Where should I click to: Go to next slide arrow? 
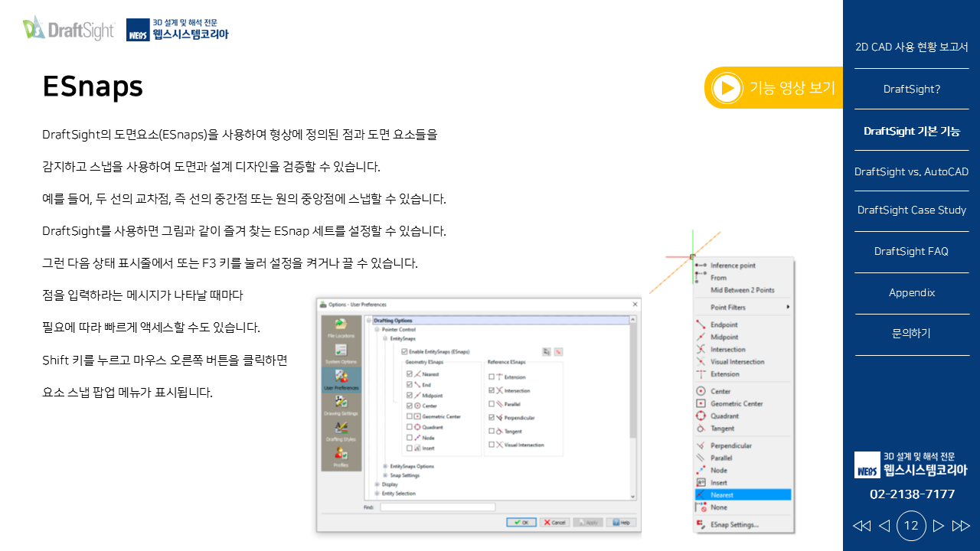coord(939,526)
